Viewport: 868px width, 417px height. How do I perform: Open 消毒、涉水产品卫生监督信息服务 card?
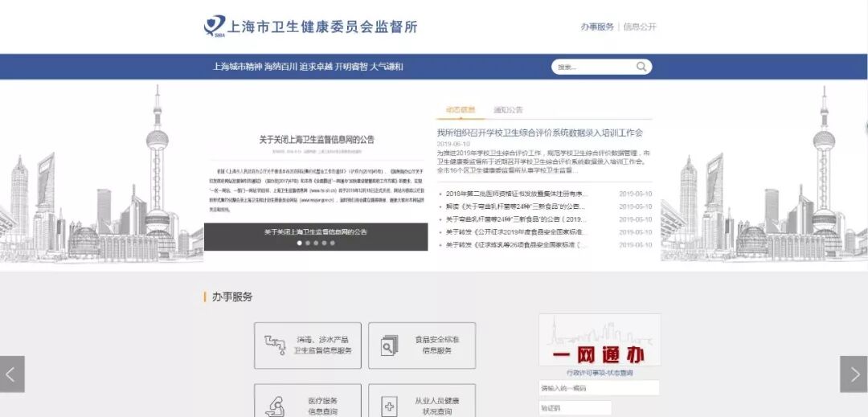[x=308, y=345]
